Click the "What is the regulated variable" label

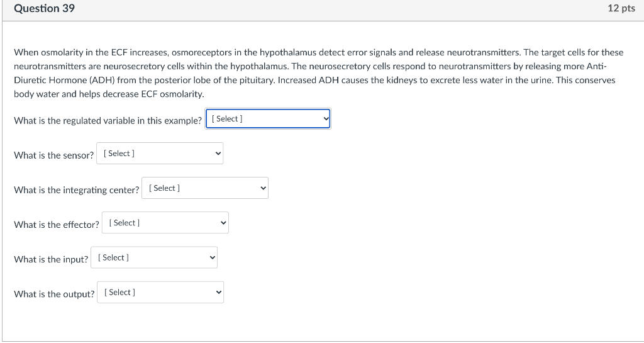(x=108, y=120)
